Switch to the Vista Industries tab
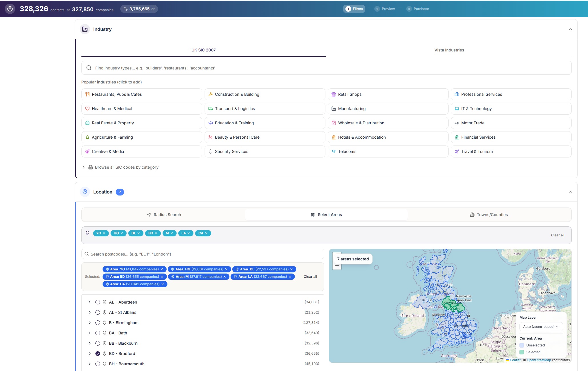Viewport: 588px width, 371px height. 449,50
